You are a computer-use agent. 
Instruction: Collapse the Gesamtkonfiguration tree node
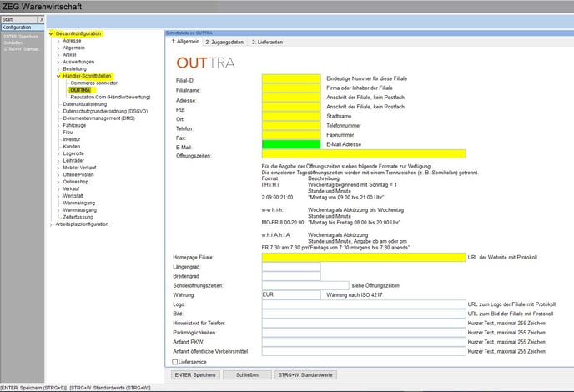tap(51, 33)
